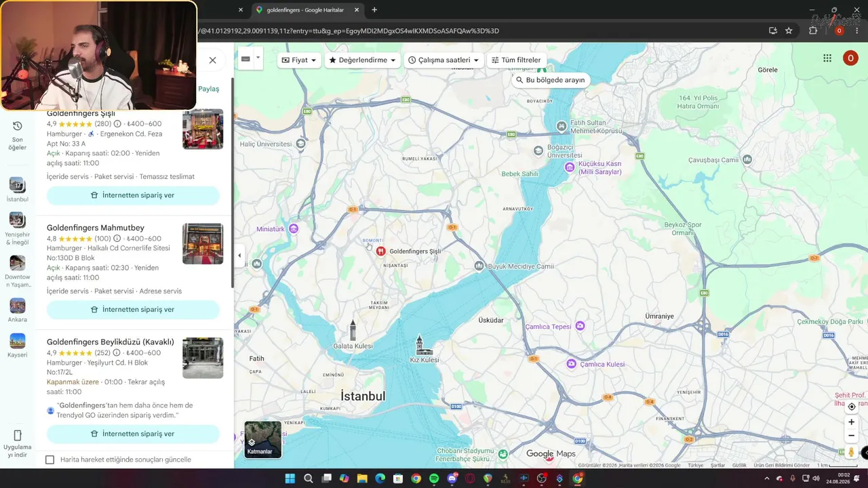Click the Ümraniye district label

[659, 317]
